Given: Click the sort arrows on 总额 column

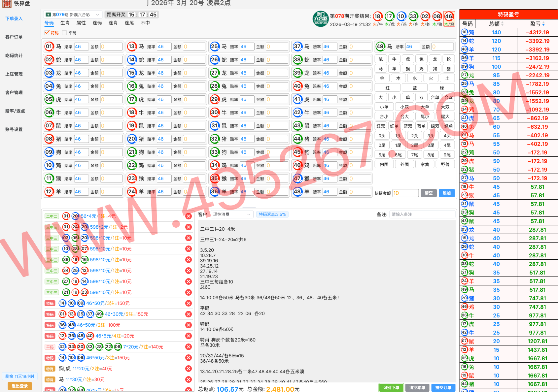Looking at the screenshot, I should [x=503, y=23].
